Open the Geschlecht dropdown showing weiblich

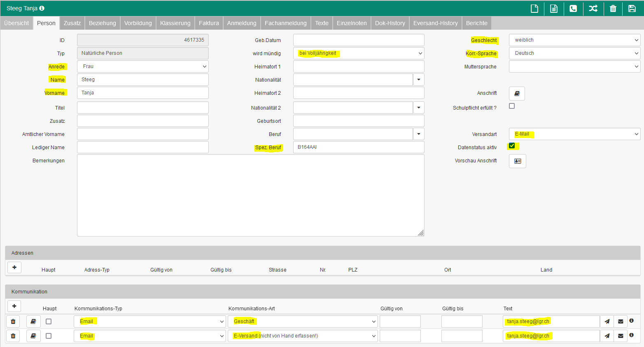(x=574, y=40)
